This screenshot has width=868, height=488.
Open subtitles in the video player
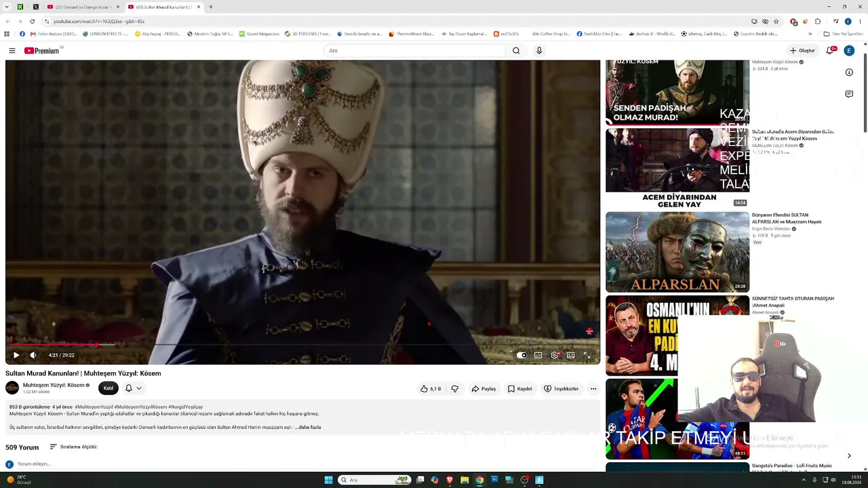[x=538, y=355]
